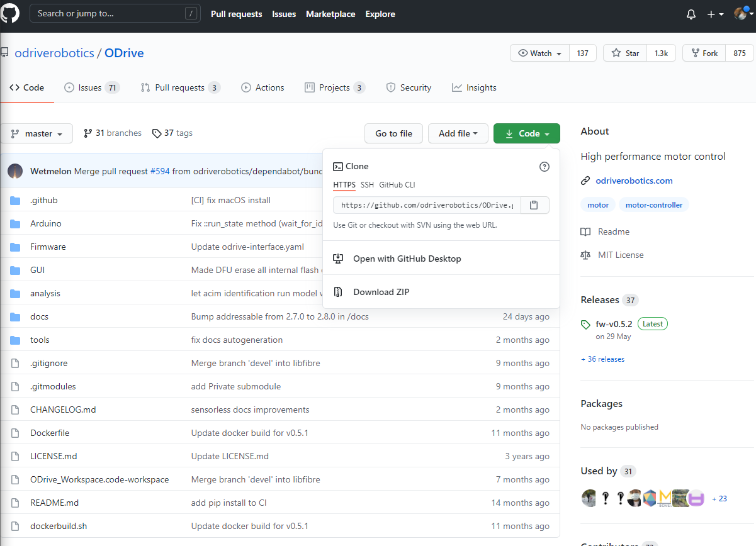Screen dimensions: 756x546
Task: Open the analysis folder
Action: [x=45, y=293]
